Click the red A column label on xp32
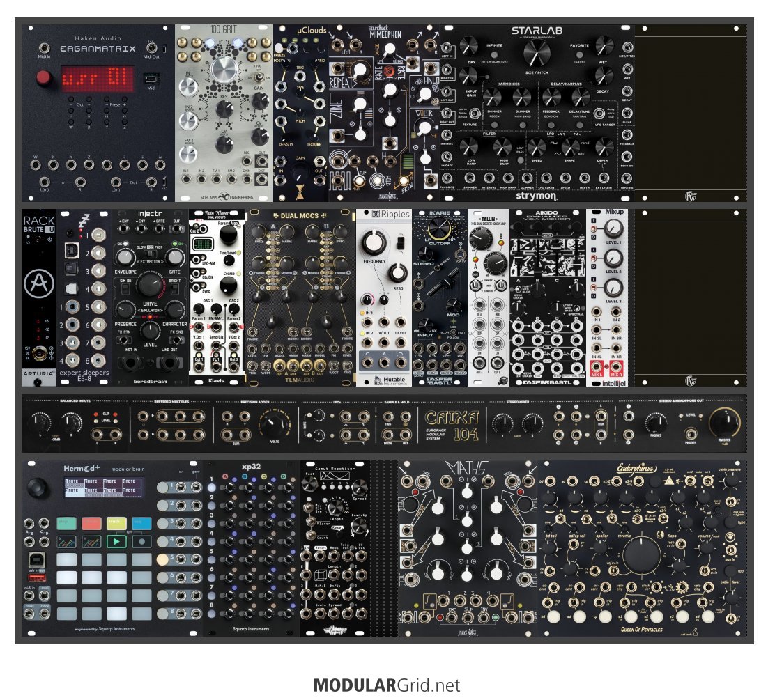Image resolution: width=775 pixels, height=700 pixels. pyautogui.click(x=225, y=476)
